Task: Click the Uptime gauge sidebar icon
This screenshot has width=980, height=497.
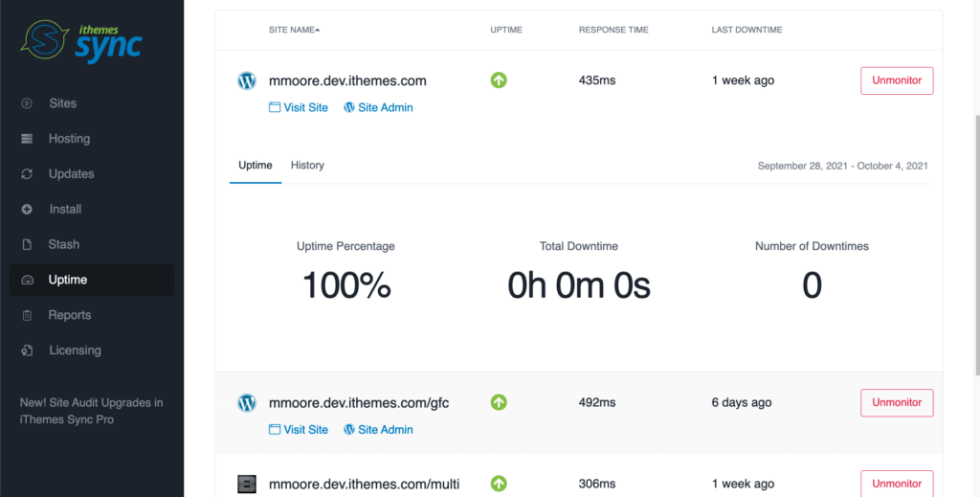Action: (x=27, y=280)
